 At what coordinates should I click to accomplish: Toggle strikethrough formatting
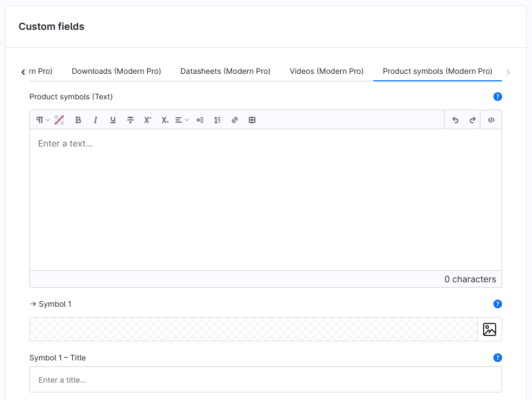coord(130,120)
